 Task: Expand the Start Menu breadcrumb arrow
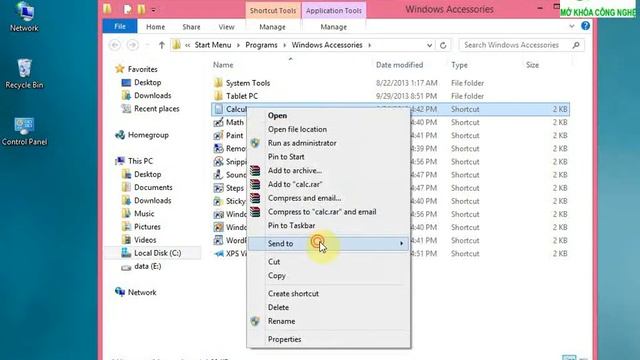(238, 45)
